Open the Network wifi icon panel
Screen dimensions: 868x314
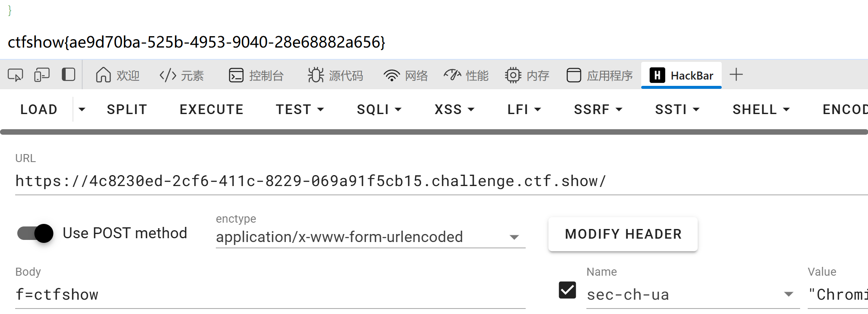[392, 75]
